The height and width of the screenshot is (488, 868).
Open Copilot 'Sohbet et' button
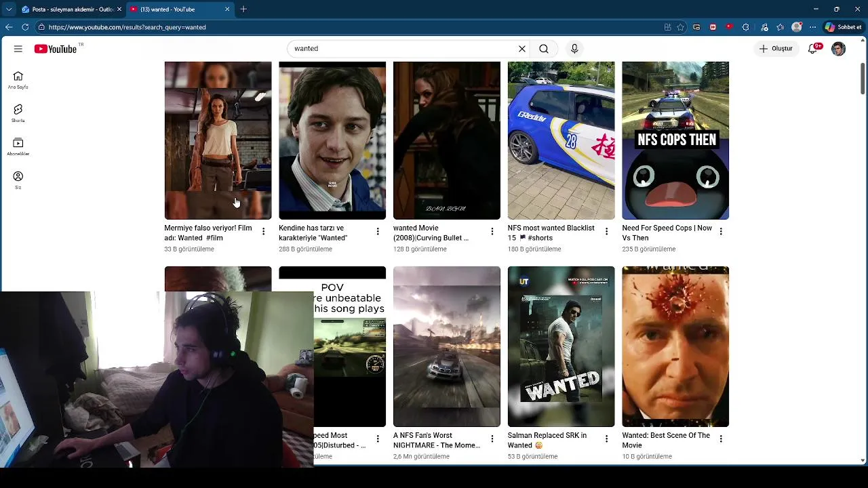(844, 27)
